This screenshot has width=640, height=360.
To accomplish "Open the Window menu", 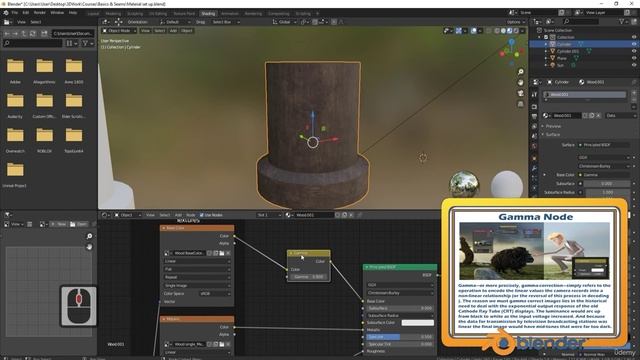I will 57,13.
